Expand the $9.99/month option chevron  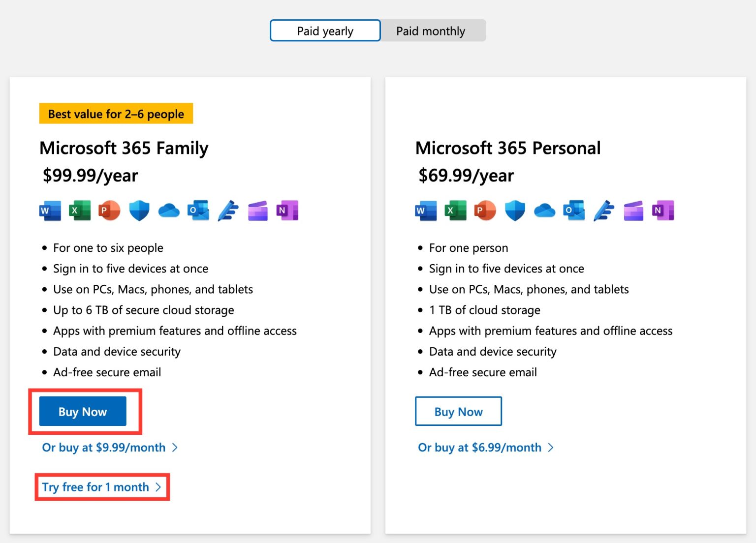pyautogui.click(x=176, y=448)
